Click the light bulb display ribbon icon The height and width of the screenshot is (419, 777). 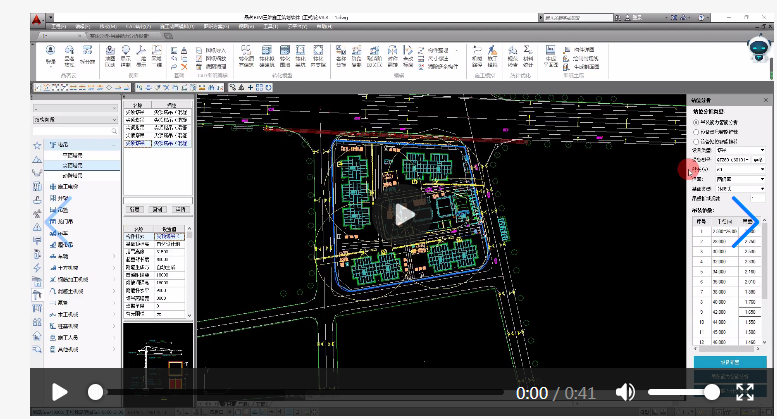click(x=126, y=50)
